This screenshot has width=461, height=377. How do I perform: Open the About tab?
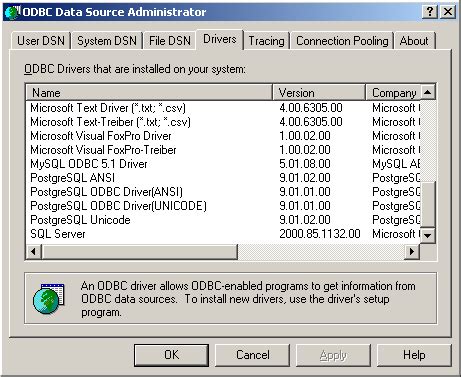click(414, 41)
